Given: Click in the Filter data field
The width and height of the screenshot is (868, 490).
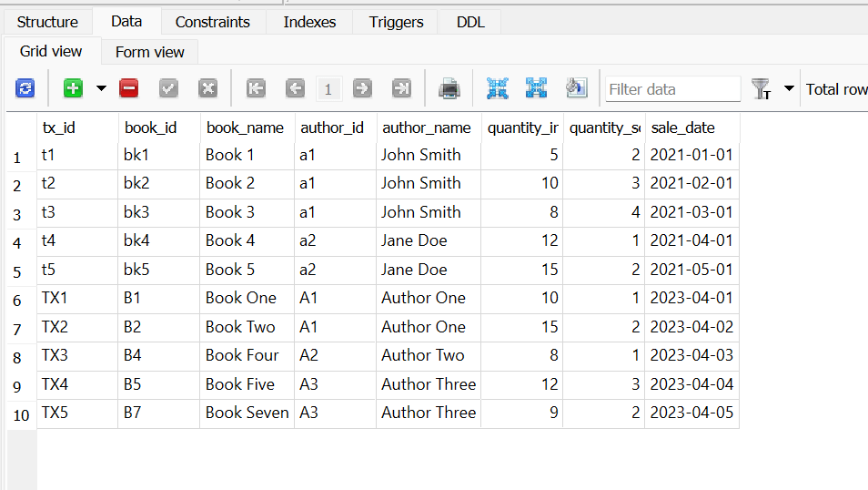Looking at the screenshot, I should click(x=673, y=89).
